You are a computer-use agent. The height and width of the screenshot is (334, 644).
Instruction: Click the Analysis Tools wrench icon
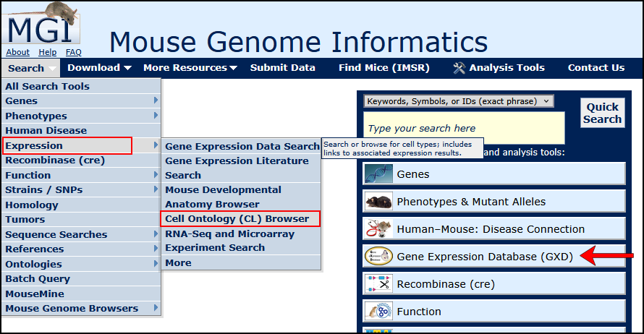tap(459, 68)
